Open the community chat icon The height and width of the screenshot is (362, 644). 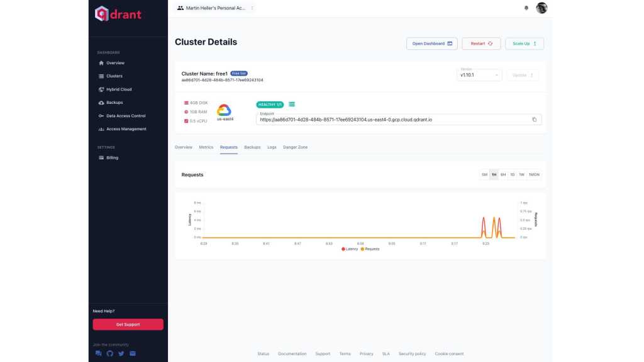[x=98, y=354]
